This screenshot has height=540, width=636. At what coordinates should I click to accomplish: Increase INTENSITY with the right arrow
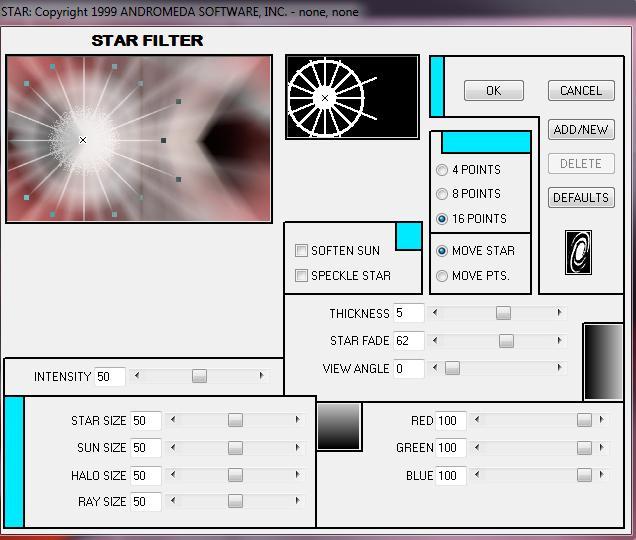[262, 375]
